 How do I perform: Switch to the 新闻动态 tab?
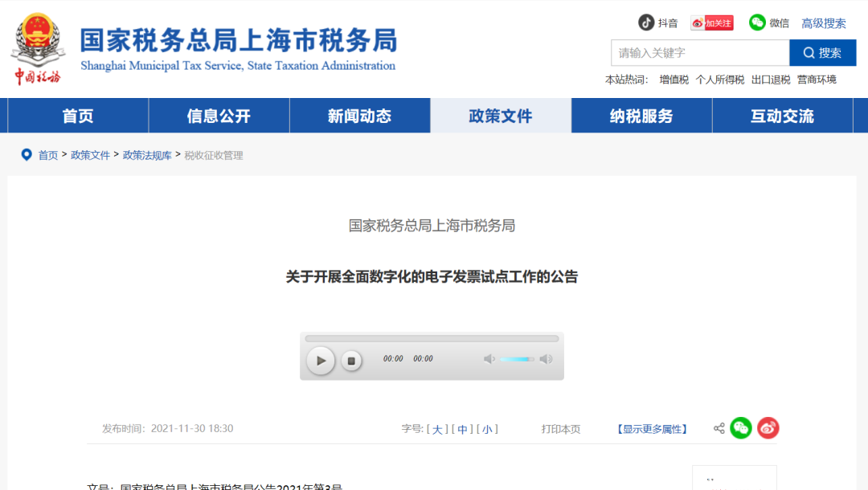point(359,116)
